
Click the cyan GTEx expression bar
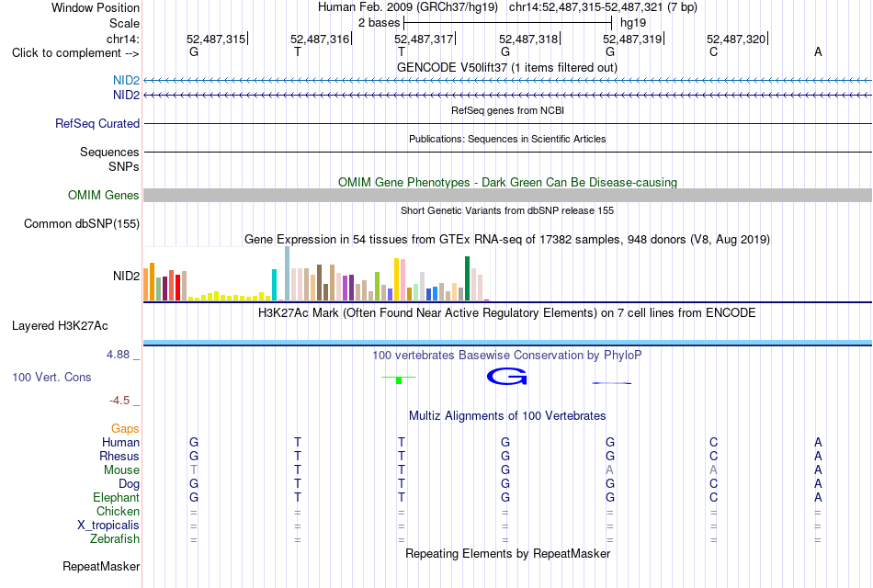275,285
